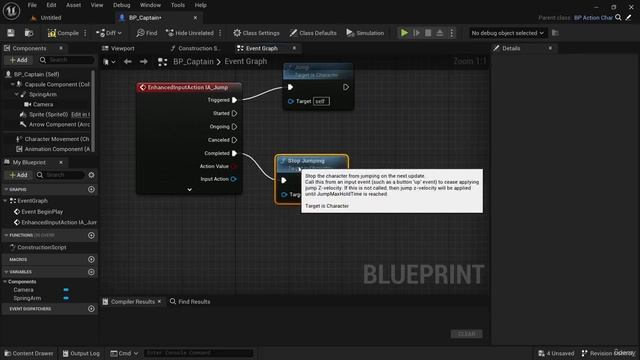Click BP_Captain breadcrumb link
Screen dimensions: 640x360
click(193, 62)
